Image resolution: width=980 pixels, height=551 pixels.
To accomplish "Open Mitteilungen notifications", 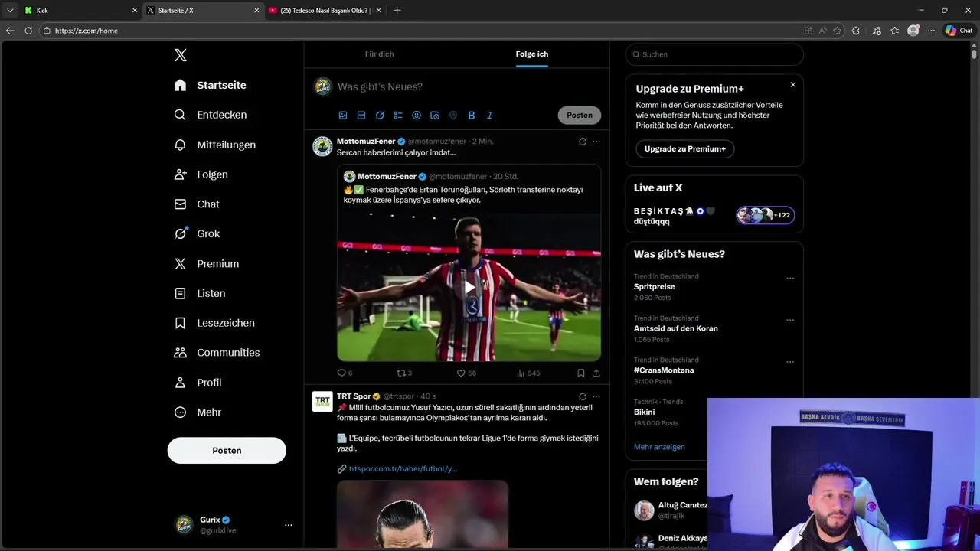I will 214,145.
